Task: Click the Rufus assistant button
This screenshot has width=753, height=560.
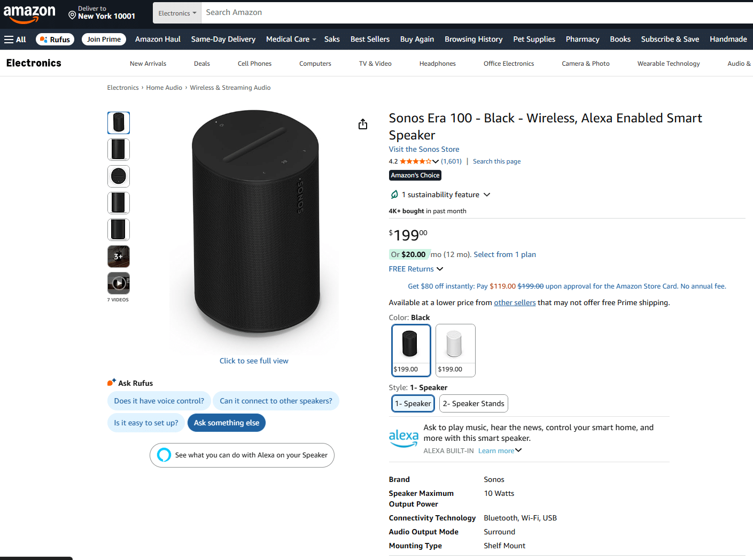Action: click(x=56, y=40)
